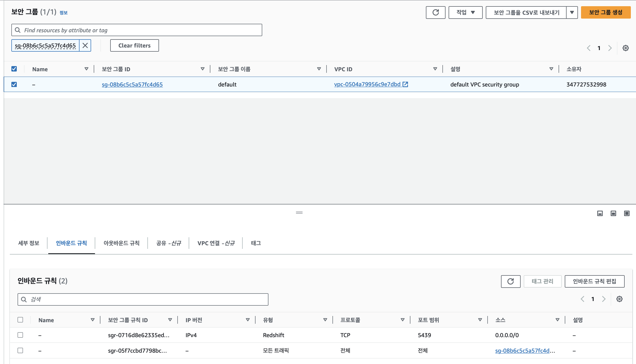Open the 작업 actions dropdown
636x364 pixels.
(465, 12)
